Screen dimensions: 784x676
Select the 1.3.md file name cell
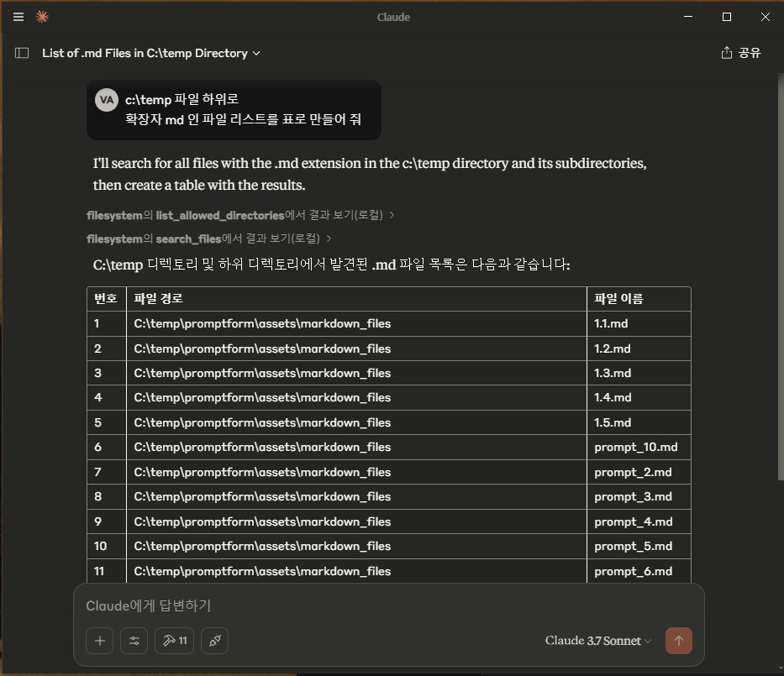point(639,373)
